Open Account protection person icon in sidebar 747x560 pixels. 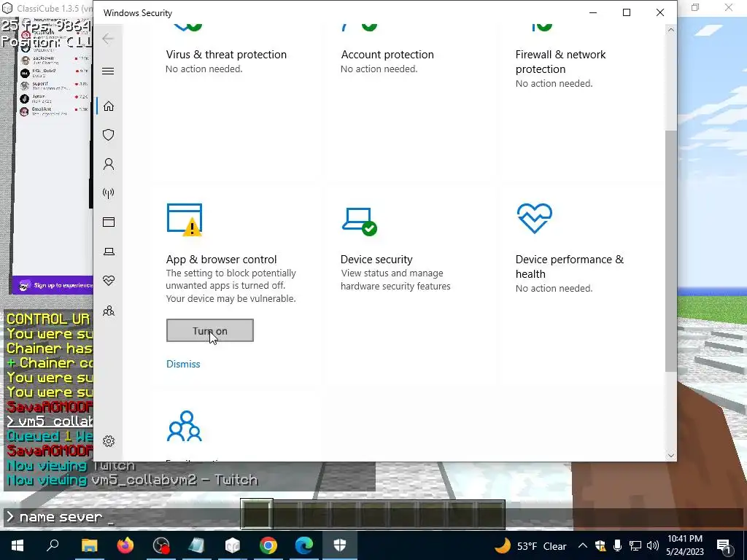(x=109, y=164)
